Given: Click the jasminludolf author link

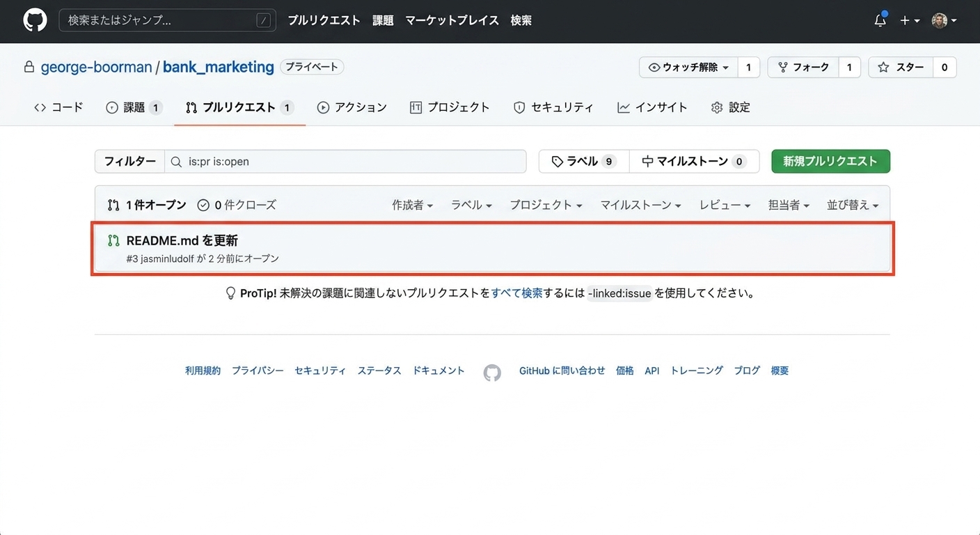Looking at the screenshot, I should (167, 258).
